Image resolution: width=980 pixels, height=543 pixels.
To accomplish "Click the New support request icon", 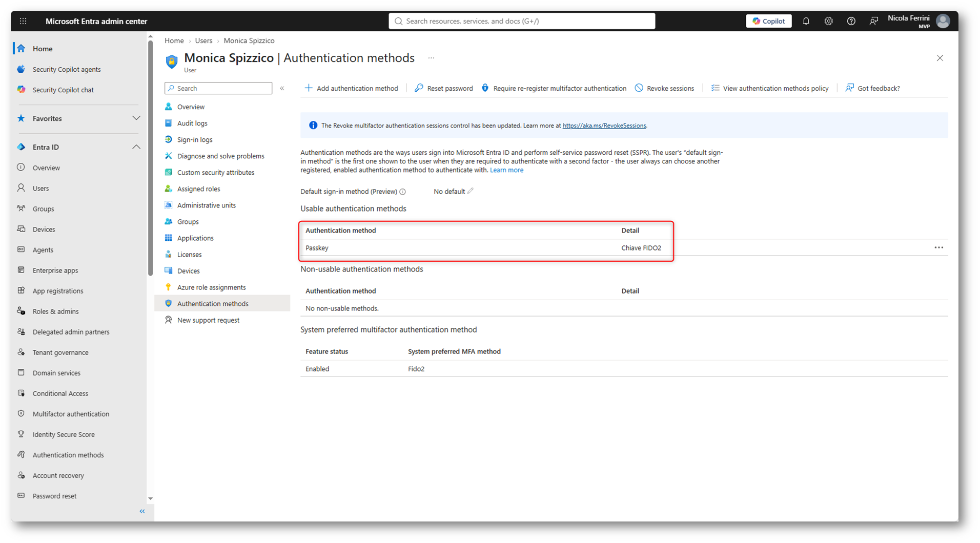I will click(168, 320).
